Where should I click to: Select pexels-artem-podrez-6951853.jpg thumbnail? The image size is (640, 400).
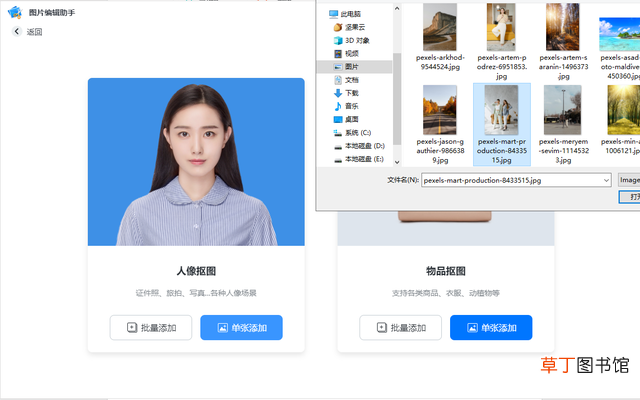tap(501, 27)
